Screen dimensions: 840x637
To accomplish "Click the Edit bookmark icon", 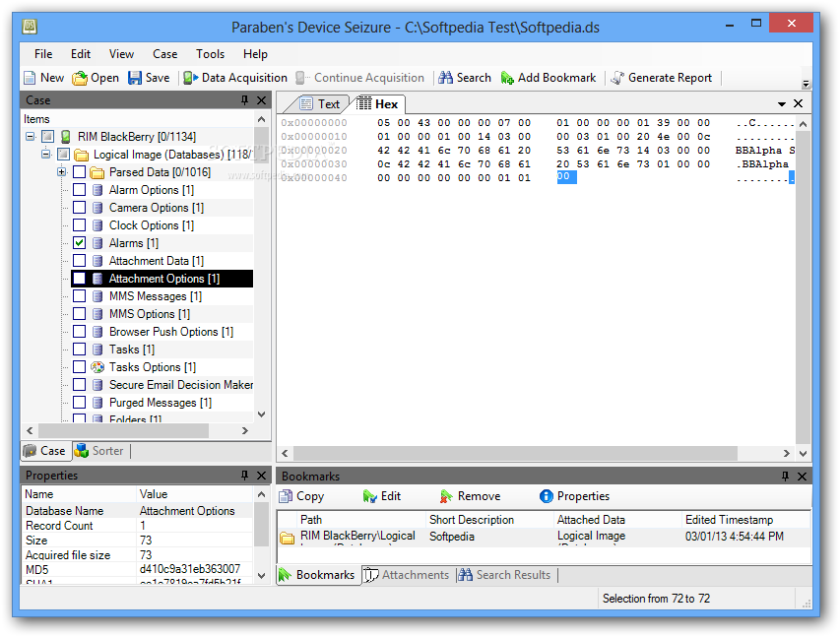I will [x=369, y=496].
